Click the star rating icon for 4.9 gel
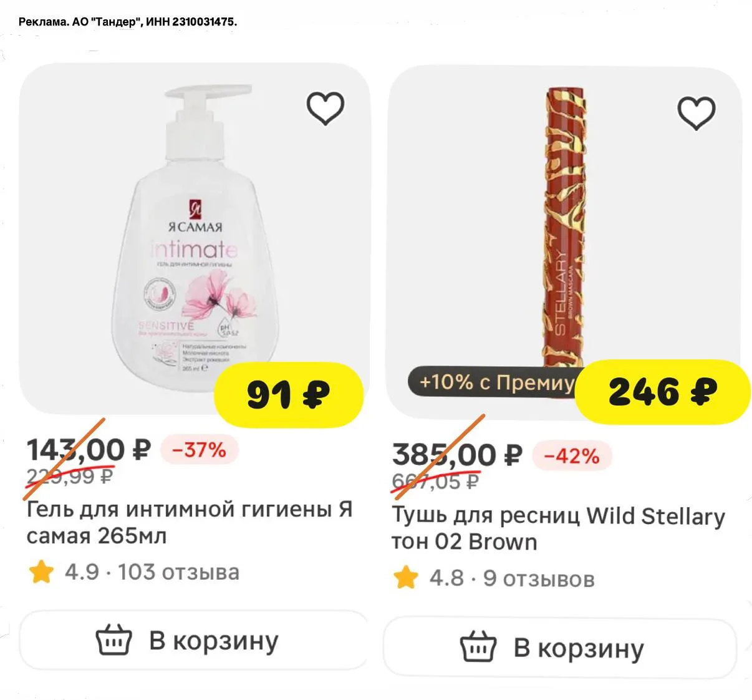752x700 pixels. (x=41, y=572)
